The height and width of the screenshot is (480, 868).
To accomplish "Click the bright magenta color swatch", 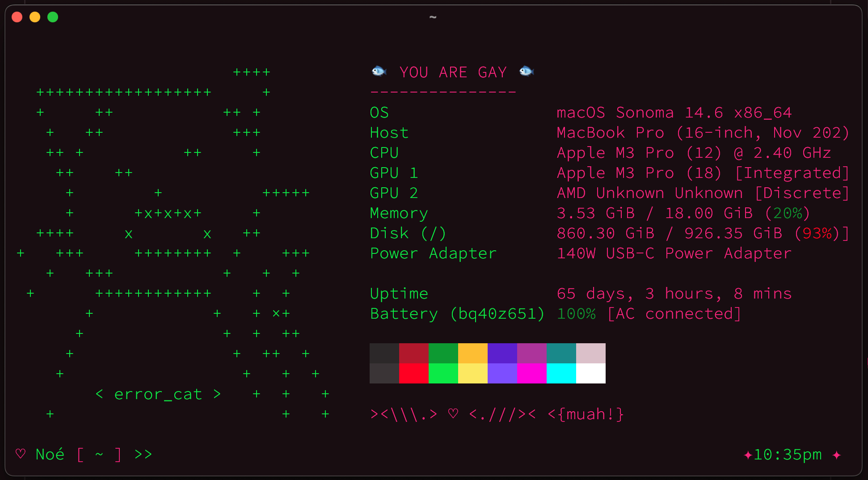I will coord(531,373).
